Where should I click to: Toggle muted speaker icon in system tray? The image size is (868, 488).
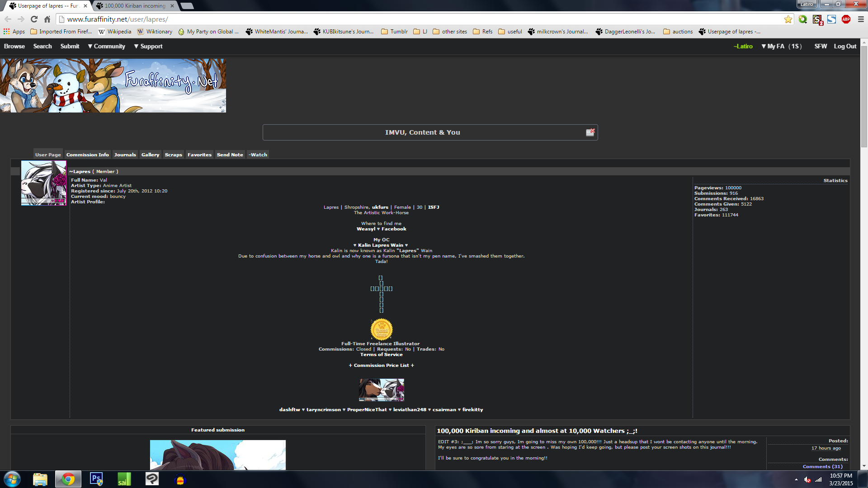point(807,479)
